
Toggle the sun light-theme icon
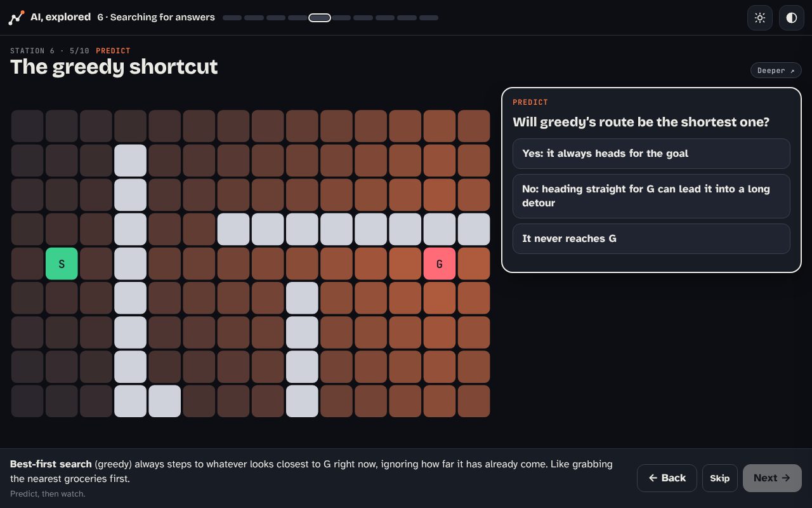[760, 18]
